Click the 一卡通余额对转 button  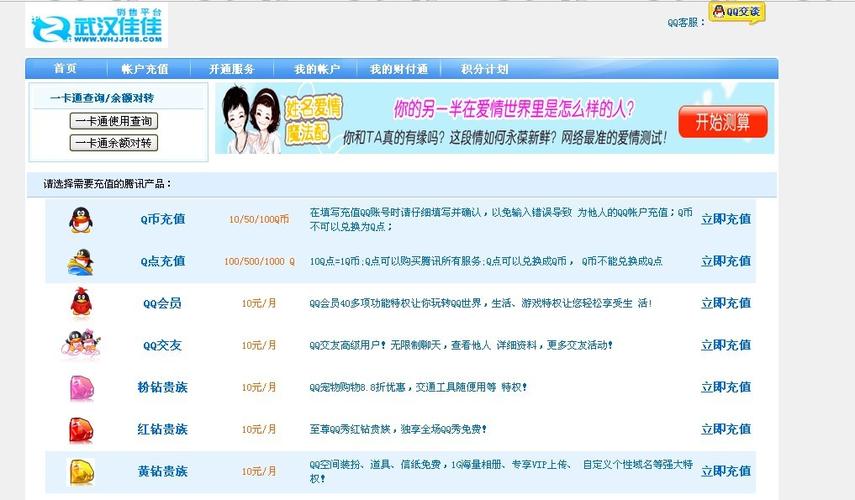pos(114,143)
